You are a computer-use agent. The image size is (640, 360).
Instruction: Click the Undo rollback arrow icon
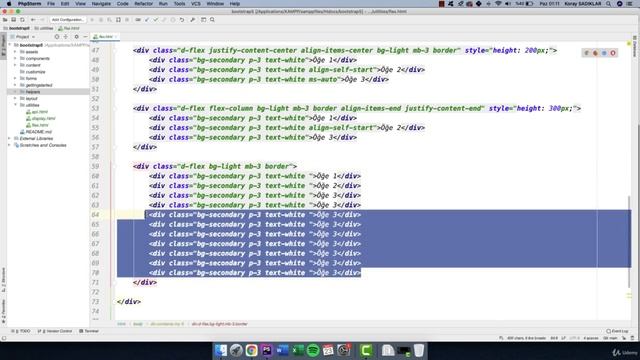click(x=182, y=20)
